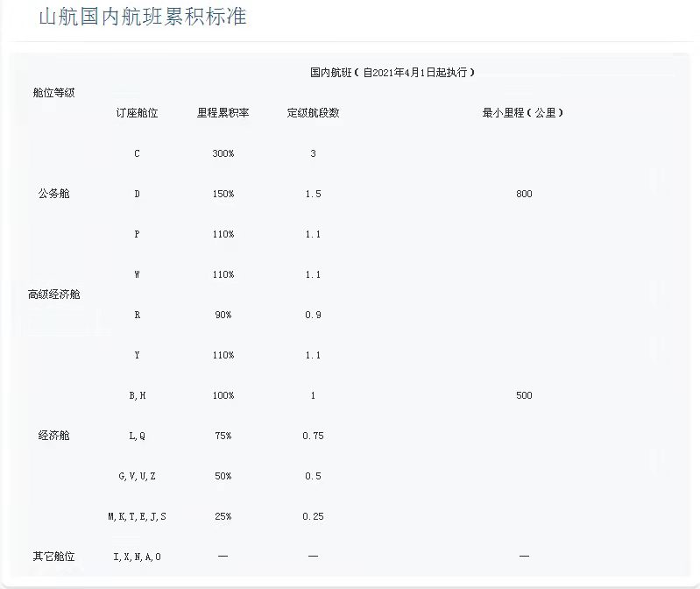
Task: Click the title 山航国内航班累积标准
Action: (x=143, y=17)
